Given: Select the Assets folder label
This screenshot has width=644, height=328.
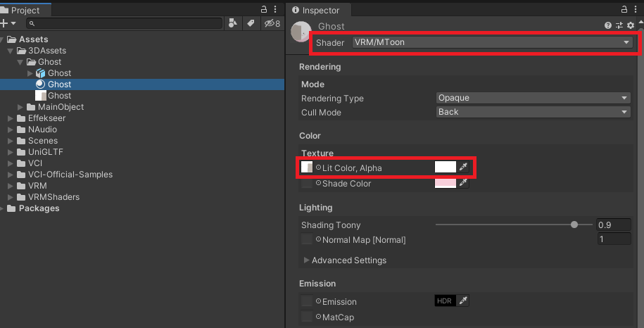Looking at the screenshot, I should click(34, 39).
